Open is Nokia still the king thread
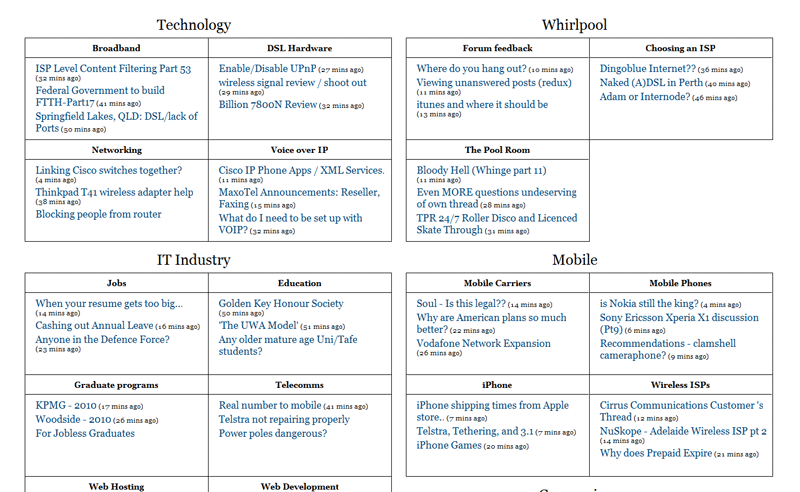 (x=648, y=303)
